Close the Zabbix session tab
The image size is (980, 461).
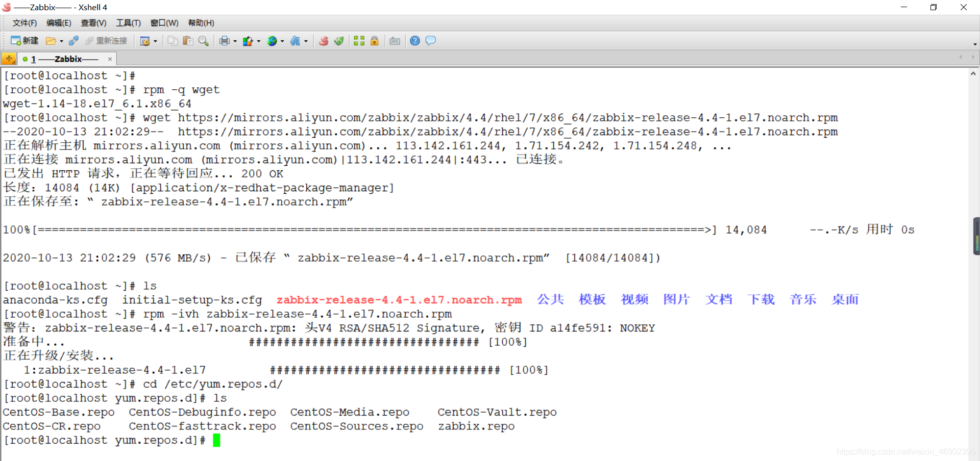click(x=110, y=59)
